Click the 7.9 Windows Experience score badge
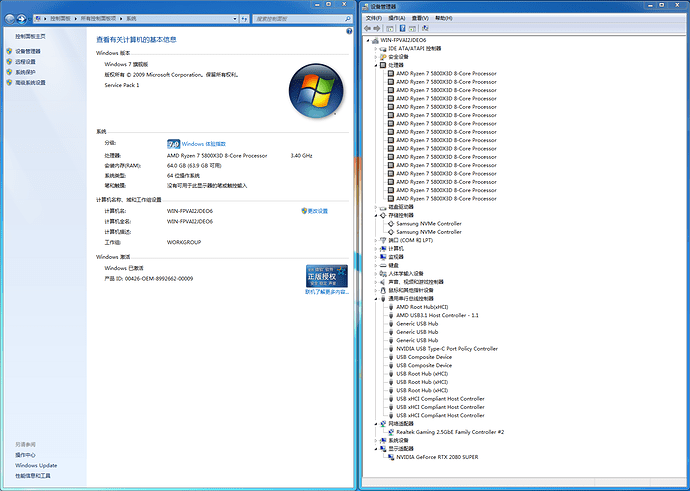The width and height of the screenshot is (690, 491). point(173,144)
